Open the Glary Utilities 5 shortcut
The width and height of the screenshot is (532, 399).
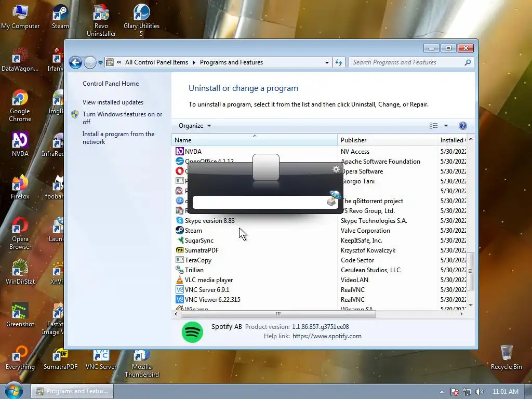[x=141, y=20]
